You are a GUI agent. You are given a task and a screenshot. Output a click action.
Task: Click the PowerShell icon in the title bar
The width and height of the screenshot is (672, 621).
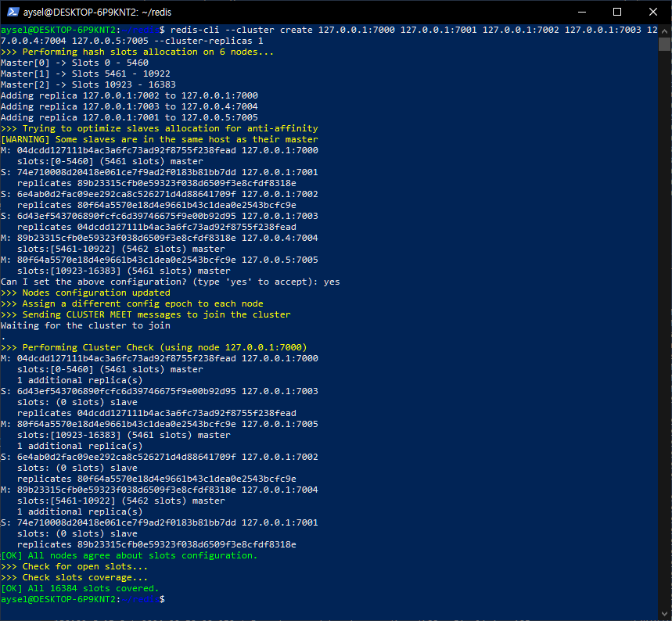(13, 12)
